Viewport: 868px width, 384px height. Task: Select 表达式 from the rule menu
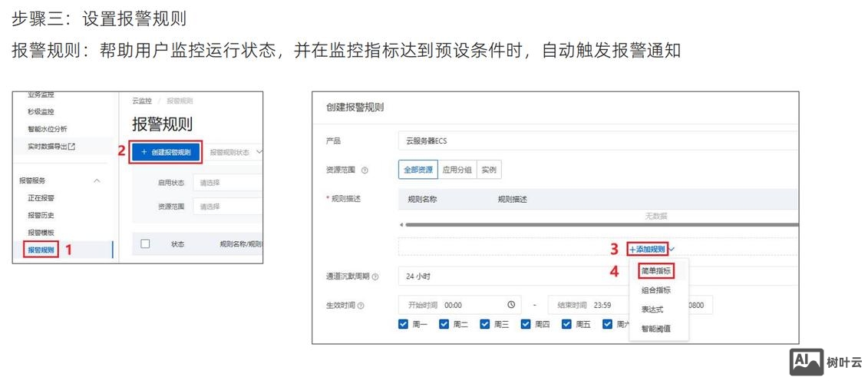(x=652, y=310)
